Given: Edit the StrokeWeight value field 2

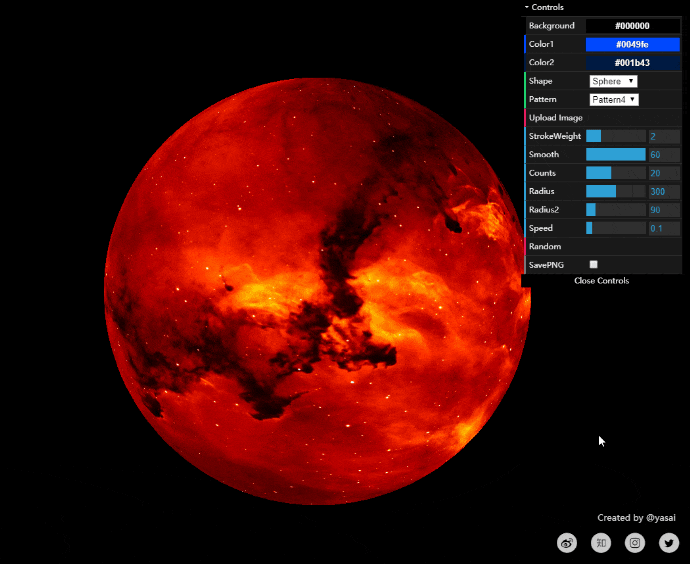Looking at the screenshot, I should [664, 136].
